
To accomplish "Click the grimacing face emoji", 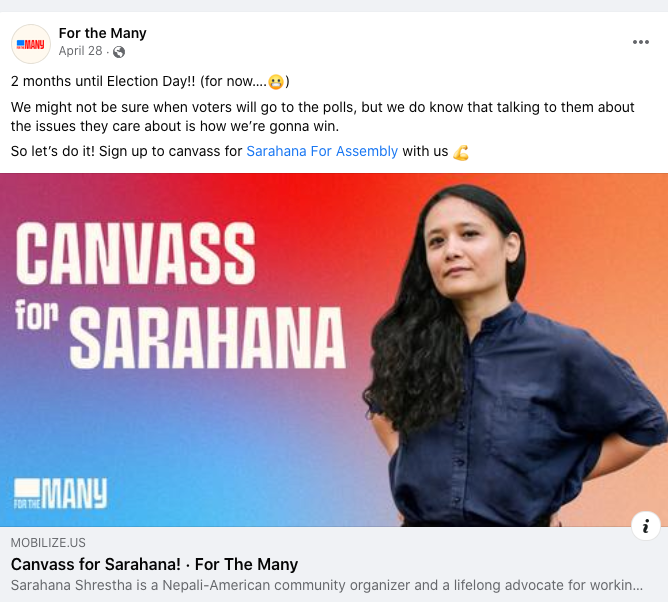I will (276, 81).
